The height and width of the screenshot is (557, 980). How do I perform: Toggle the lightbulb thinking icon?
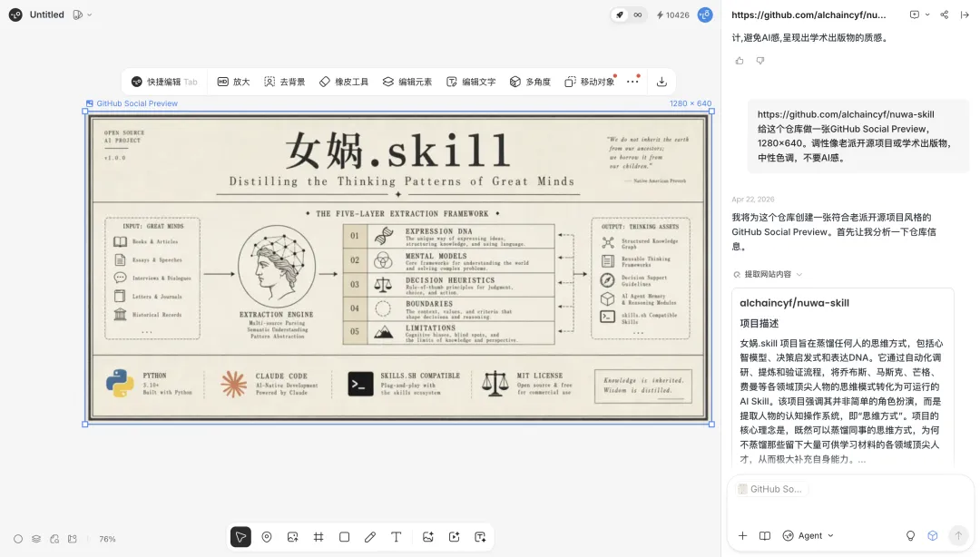click(x=911, y=536)
